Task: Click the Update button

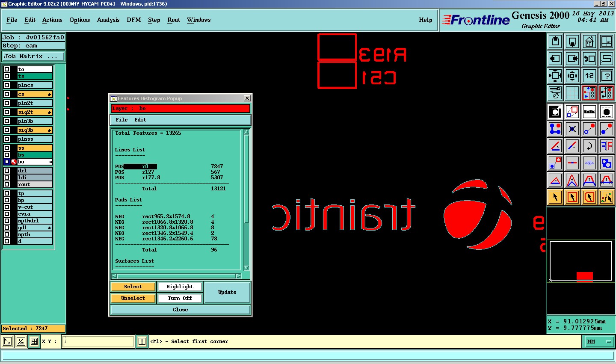Action: tap(227, 292)
